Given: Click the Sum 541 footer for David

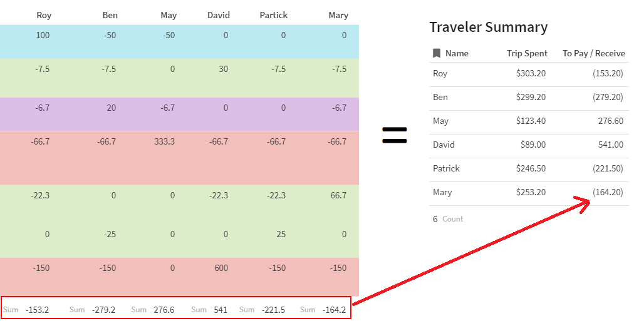Looking at the screenshot, I should [x=209, y=310].
